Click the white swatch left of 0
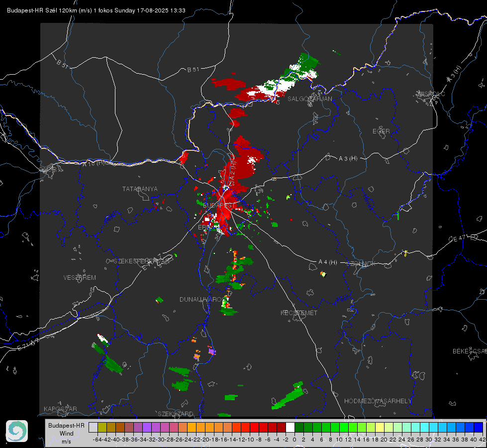Viewport: 487px width, 448px height. 290,427
